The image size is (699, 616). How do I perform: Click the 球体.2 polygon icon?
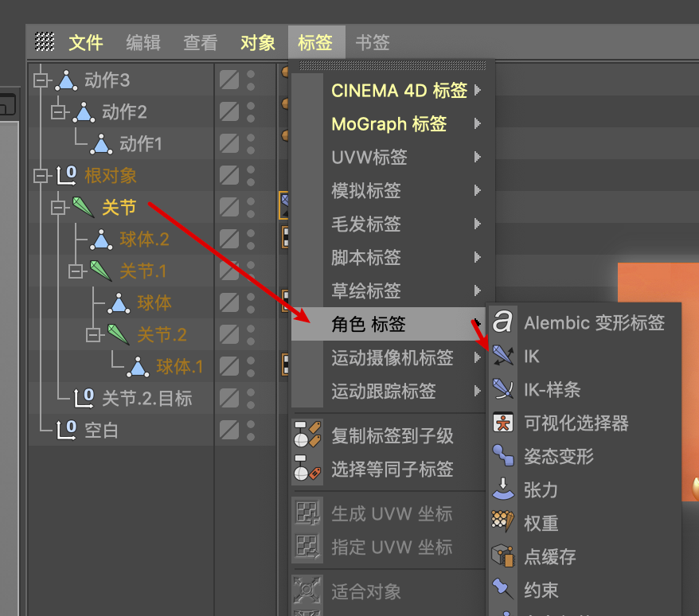[x=101, y=240]
